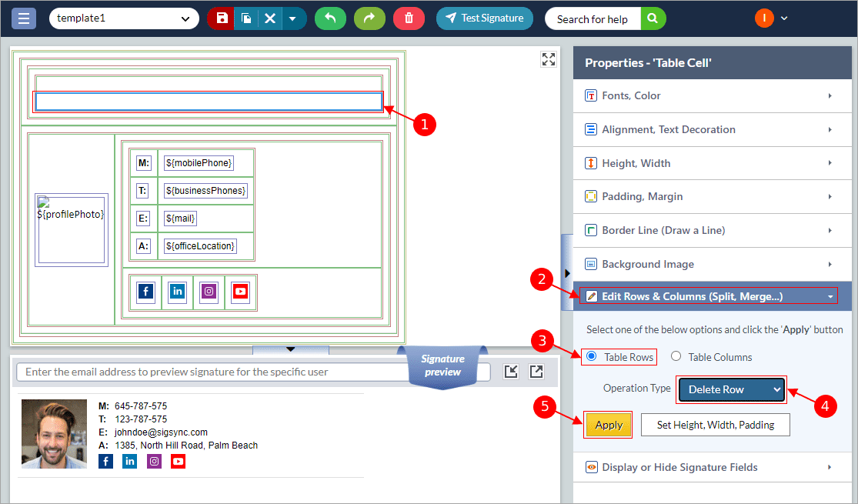Click the copy template icon
The width and height of the screenshot is (858, 504).
[x=246, y=18]
